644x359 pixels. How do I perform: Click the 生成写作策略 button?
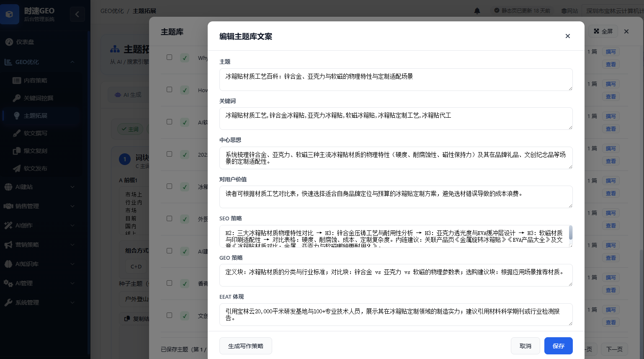pos(246,346)
